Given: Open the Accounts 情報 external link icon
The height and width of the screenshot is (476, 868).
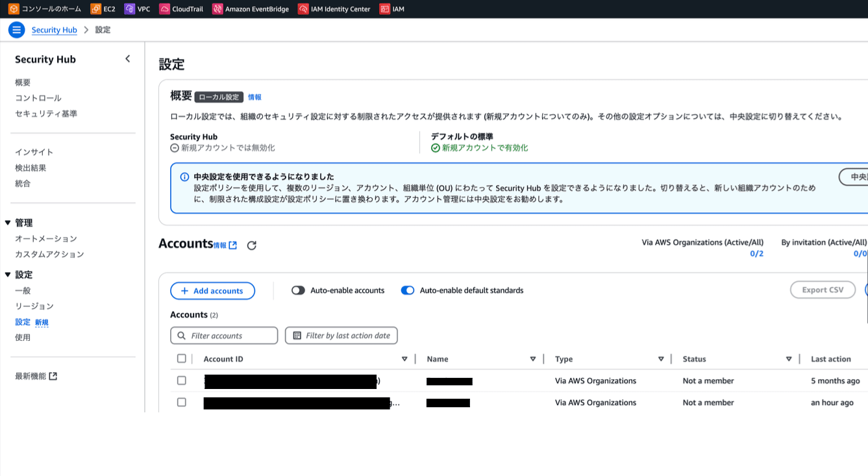Looking at the screenshot, I should [x=233, y=245].
